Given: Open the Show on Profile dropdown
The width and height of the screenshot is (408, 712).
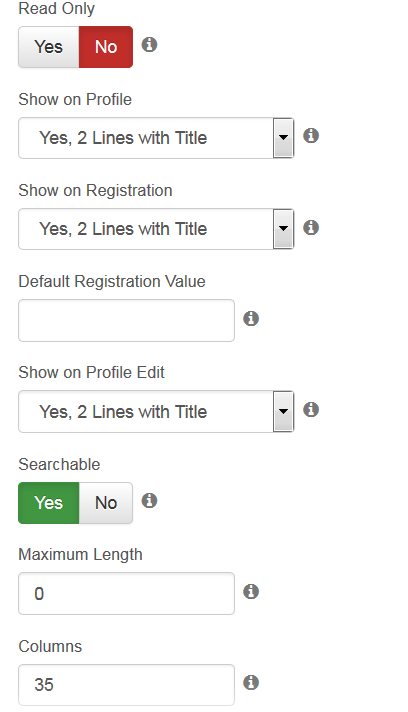Looking at the screenshot, I should [156, 138].
